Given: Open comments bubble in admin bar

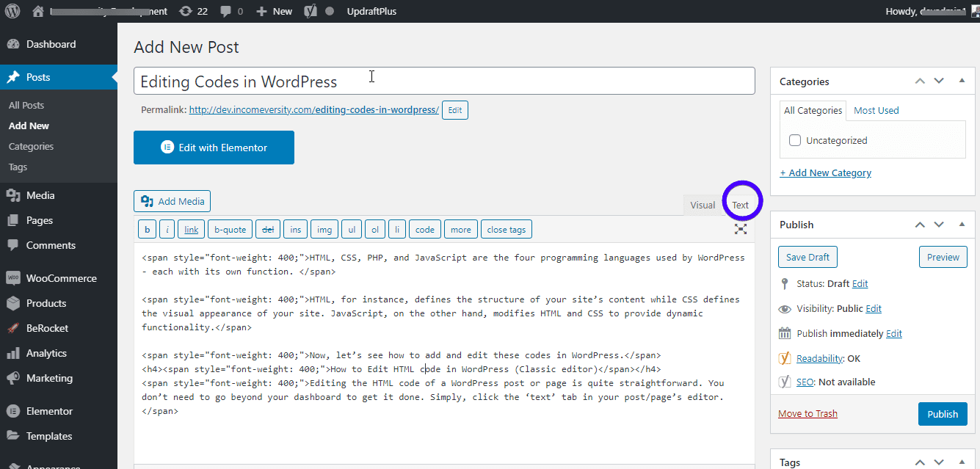Looking at the screenshot, I should click(x=231, y=11).
